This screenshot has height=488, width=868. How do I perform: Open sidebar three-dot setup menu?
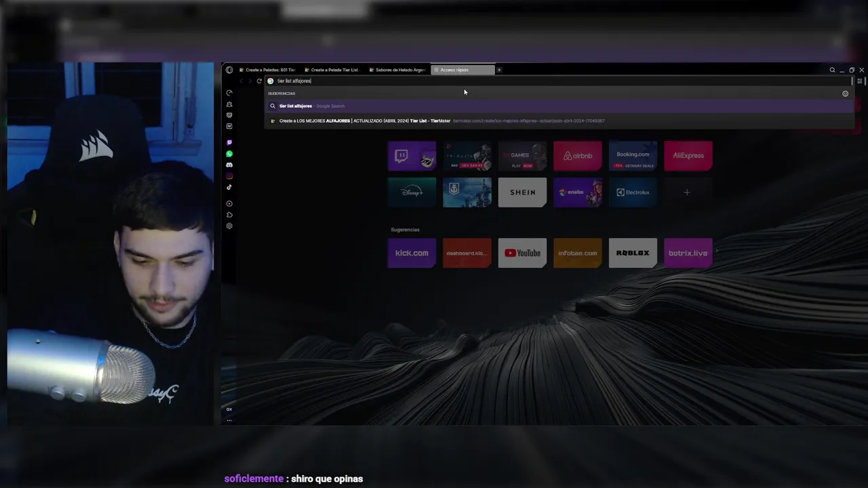229,420
